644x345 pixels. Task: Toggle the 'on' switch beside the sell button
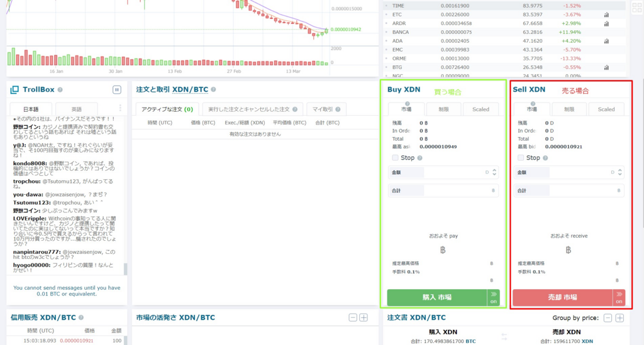(x=619, y=297)
